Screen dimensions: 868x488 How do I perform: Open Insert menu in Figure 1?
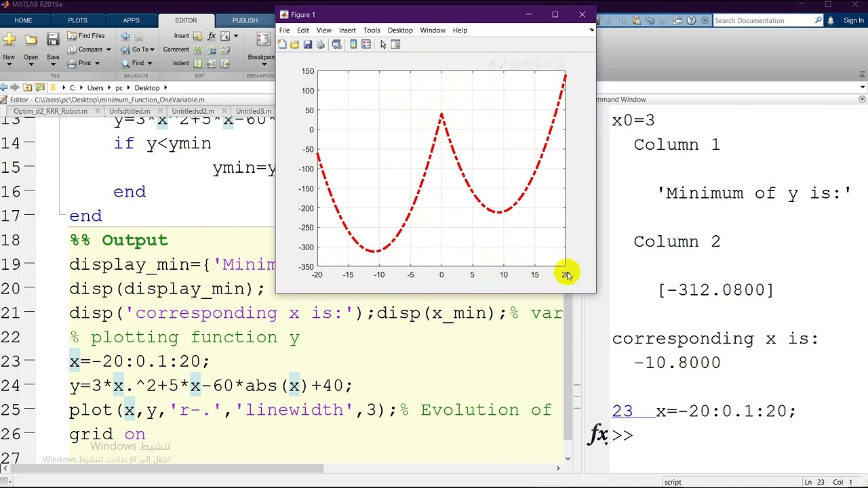pos(347,30)
